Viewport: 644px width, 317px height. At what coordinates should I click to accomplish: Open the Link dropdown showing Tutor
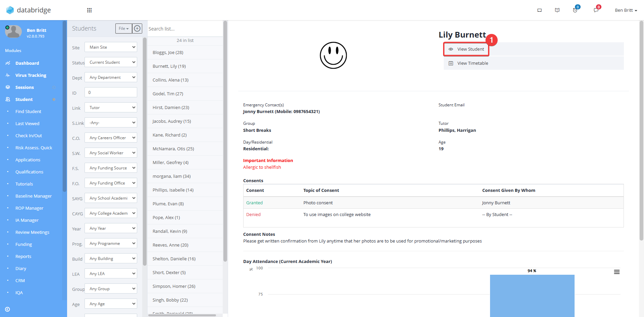point(111,108)
